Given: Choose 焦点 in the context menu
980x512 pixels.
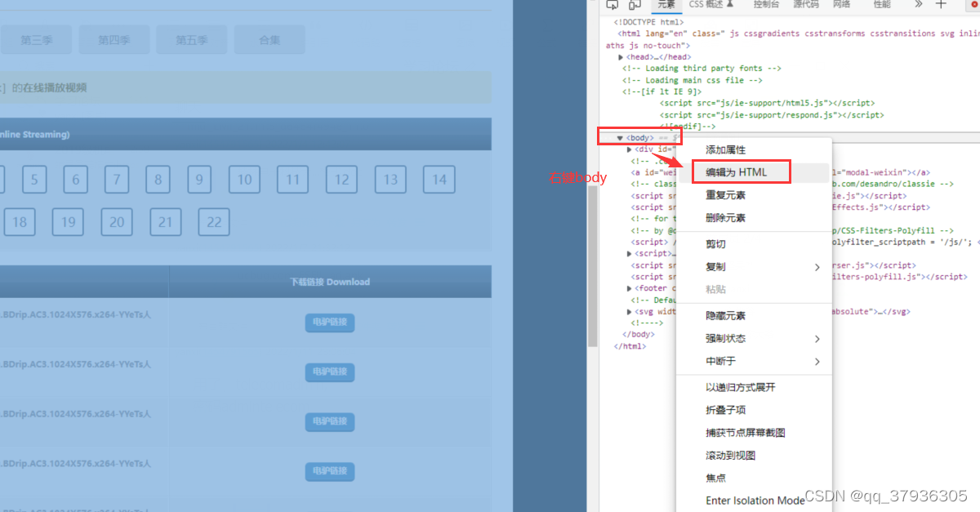Looking at the screenshot, I should pyautogui.click(x=754, y=479).
